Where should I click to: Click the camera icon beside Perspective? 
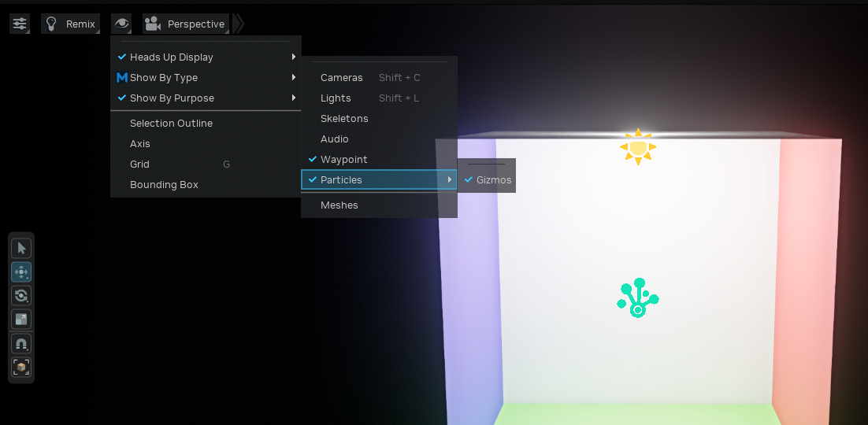point(152,24)
